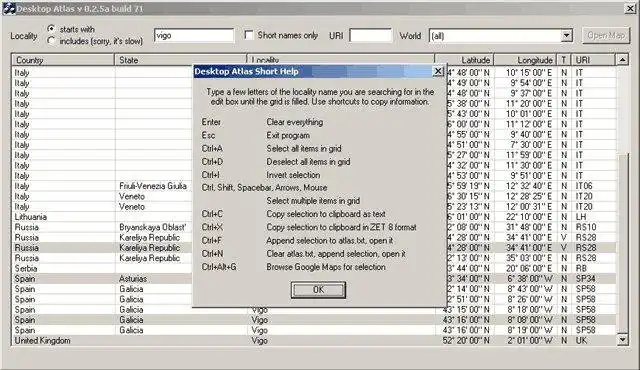Click OK in the Short Help dialog
This screenshot has width=640, height=370.
coord(318,290)
